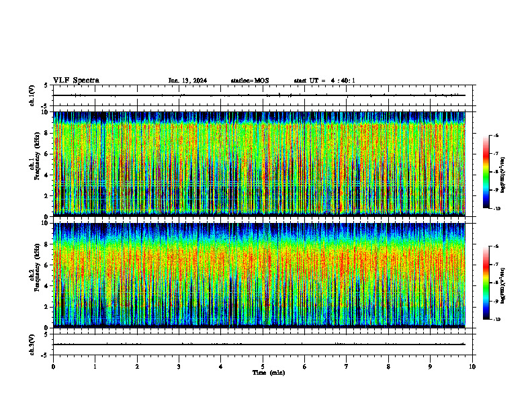Click the ch.1 color bar log(PSD) label

(503, 175)
